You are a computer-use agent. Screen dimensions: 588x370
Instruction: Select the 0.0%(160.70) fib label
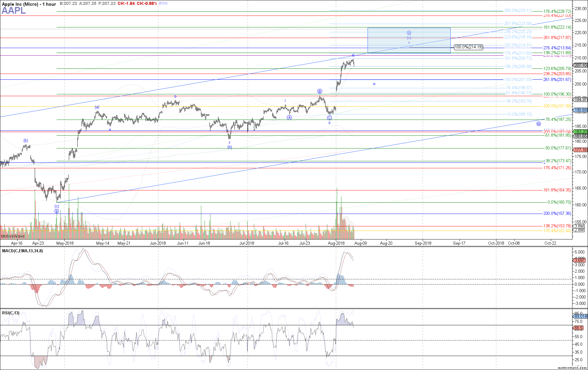(559, 202)
